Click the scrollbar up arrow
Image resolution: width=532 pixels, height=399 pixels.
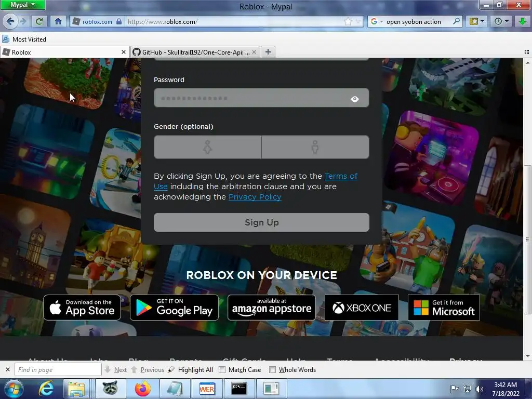[x=527, y=62]
